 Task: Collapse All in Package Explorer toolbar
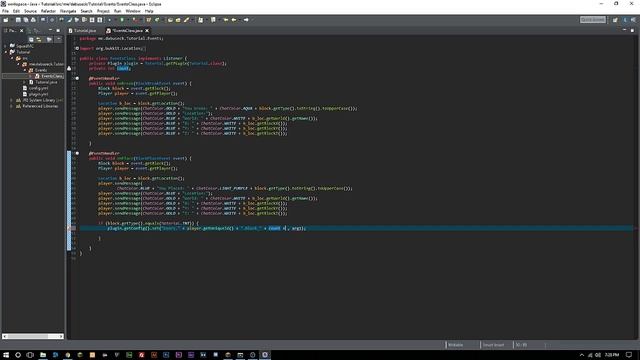[31, 40]
